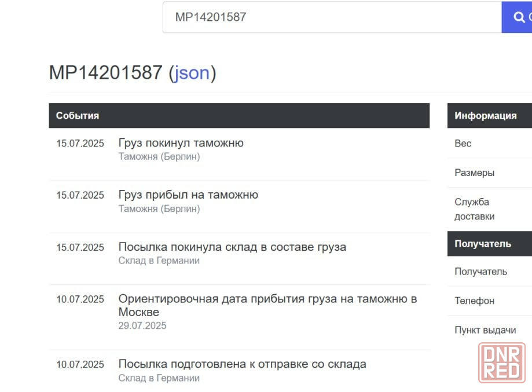532x392 pixels.
Task: Select 'Посылка покинула склад в составе груза'
Action: click(232, 247)
